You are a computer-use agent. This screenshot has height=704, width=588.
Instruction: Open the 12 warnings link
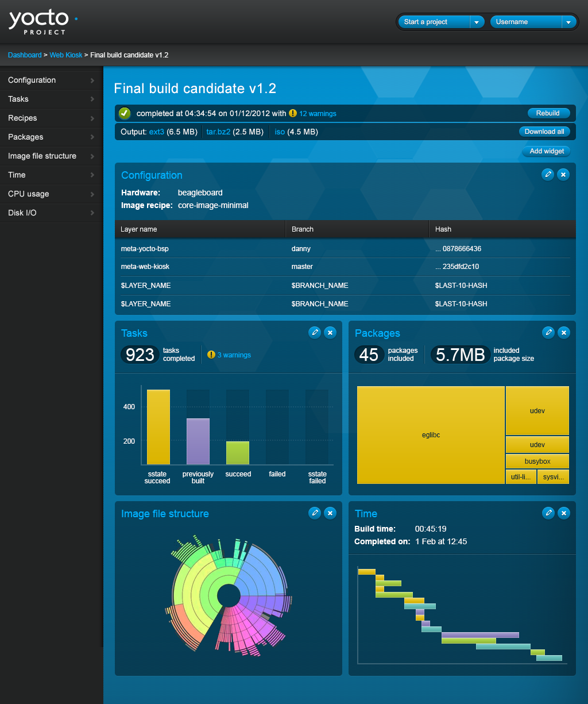318,114
